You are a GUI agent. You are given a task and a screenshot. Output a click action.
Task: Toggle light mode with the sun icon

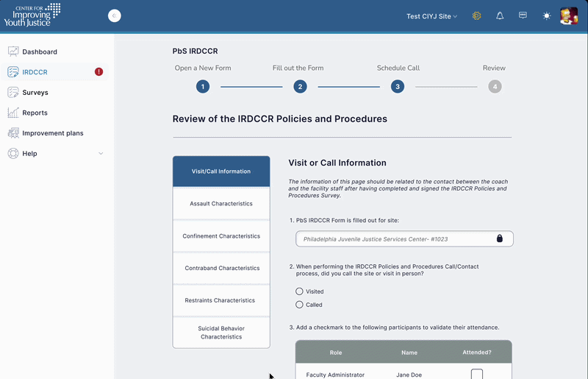coord(546,15)
